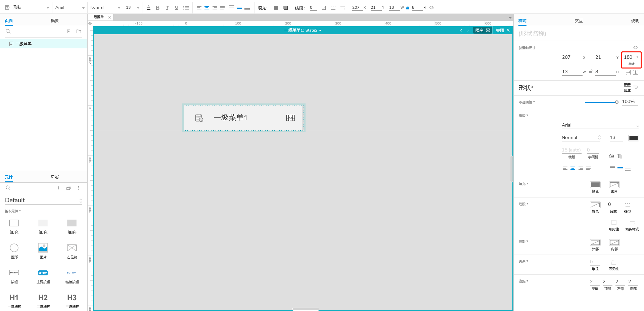
Task: Select the 二级菜单 page in tree
Action: [x=44, y=44]
